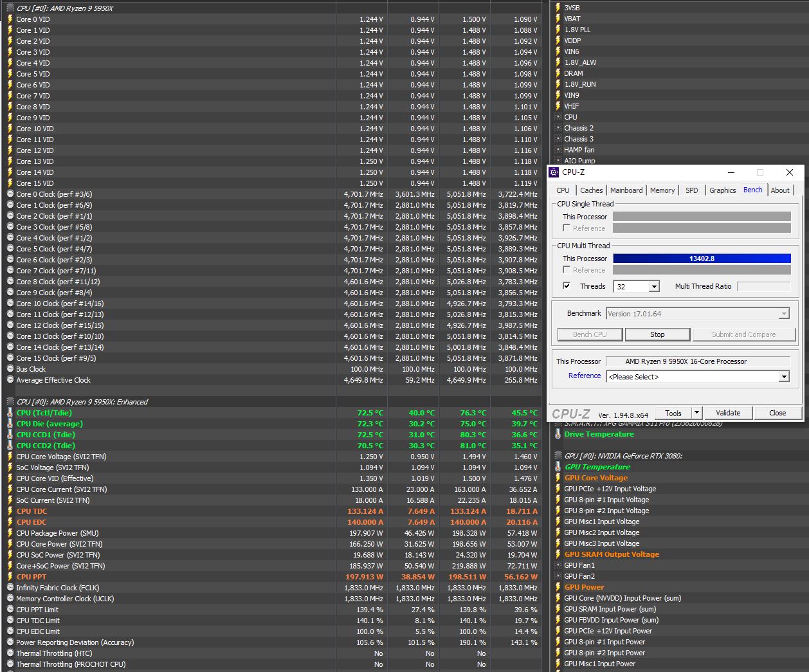Minimize the CPU-Z window
Screen dimensions: 809x672
click(731, 172)
